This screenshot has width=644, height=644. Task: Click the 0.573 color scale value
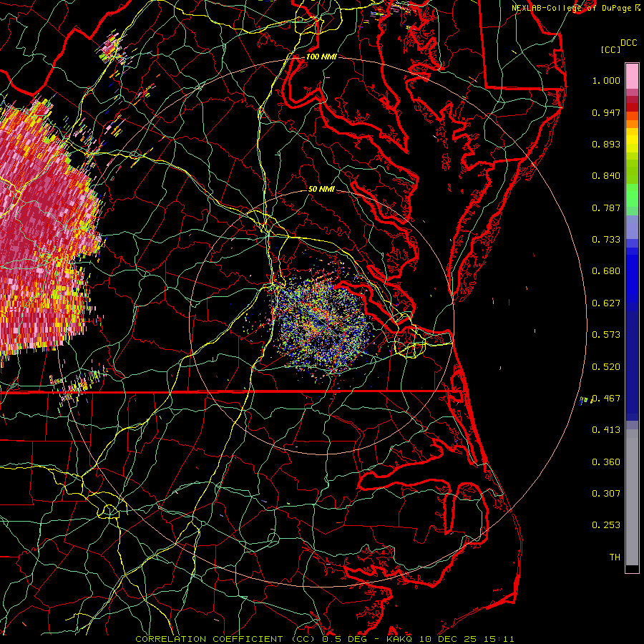[x=606, y=335]
